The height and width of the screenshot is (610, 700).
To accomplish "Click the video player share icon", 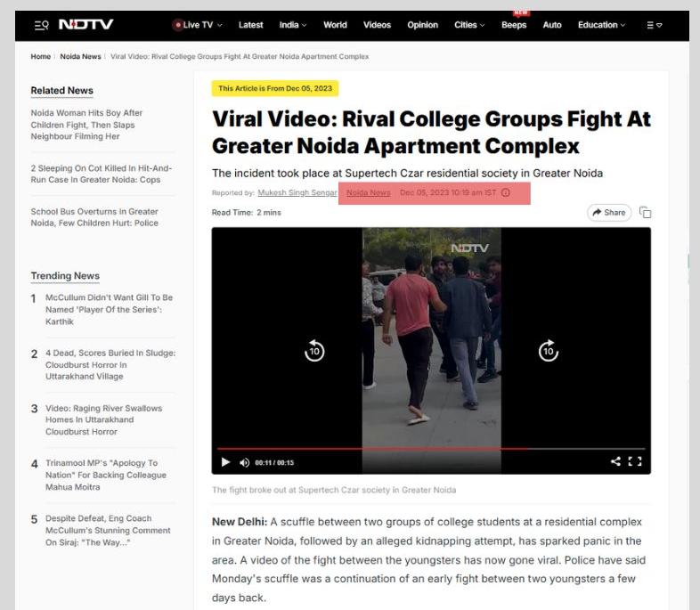I will coord(615,461).
